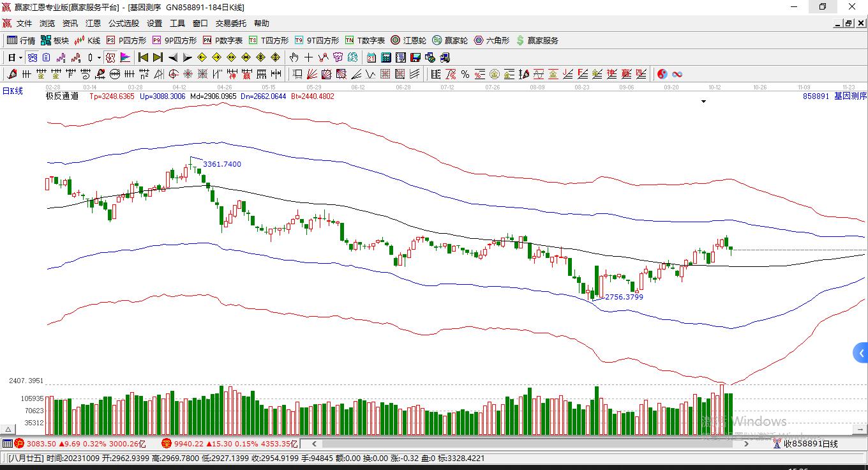Open the P四方形 square tool

(126, 40)
